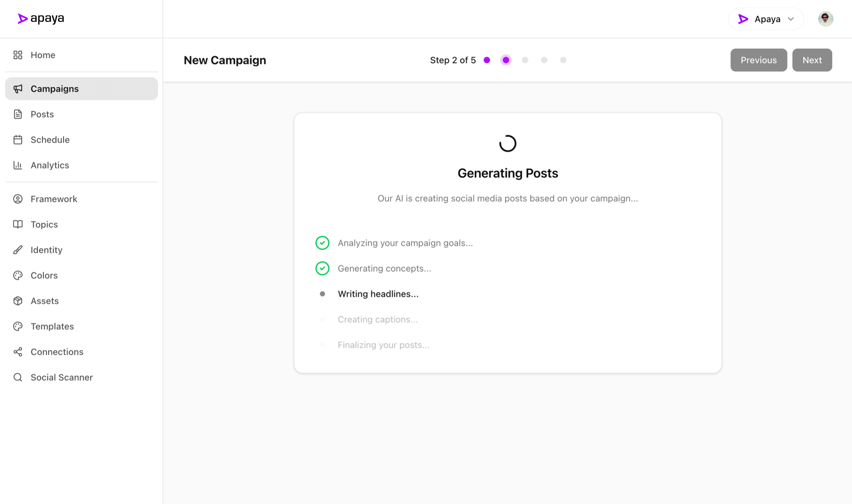The image size is (852, 504).
Task: Click the chevron in the workspace selector
Action: (791, 19)
